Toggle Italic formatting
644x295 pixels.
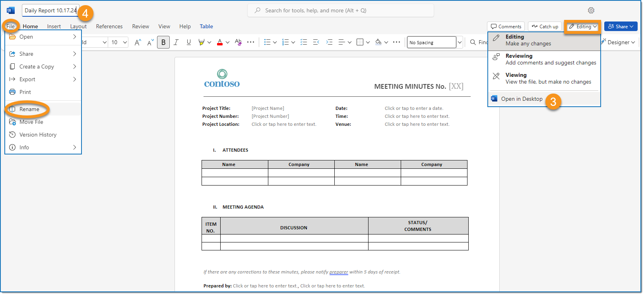coord(176,42)
